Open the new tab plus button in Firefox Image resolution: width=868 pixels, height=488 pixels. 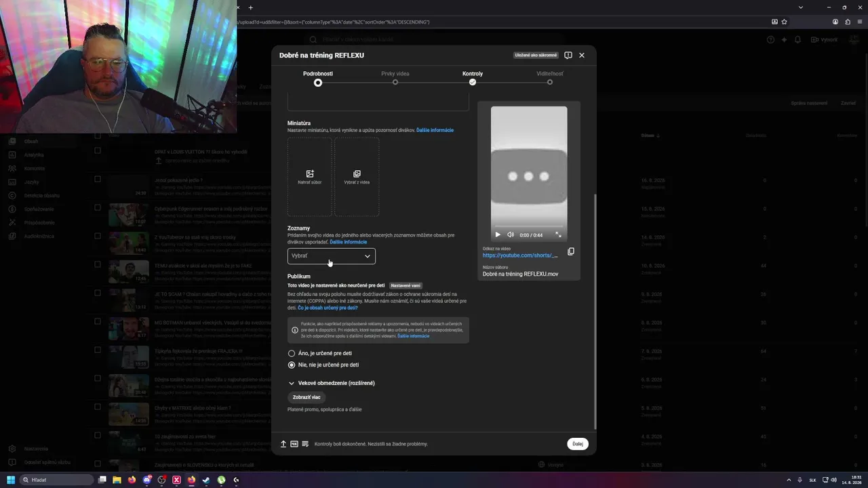tap(250, 7)
